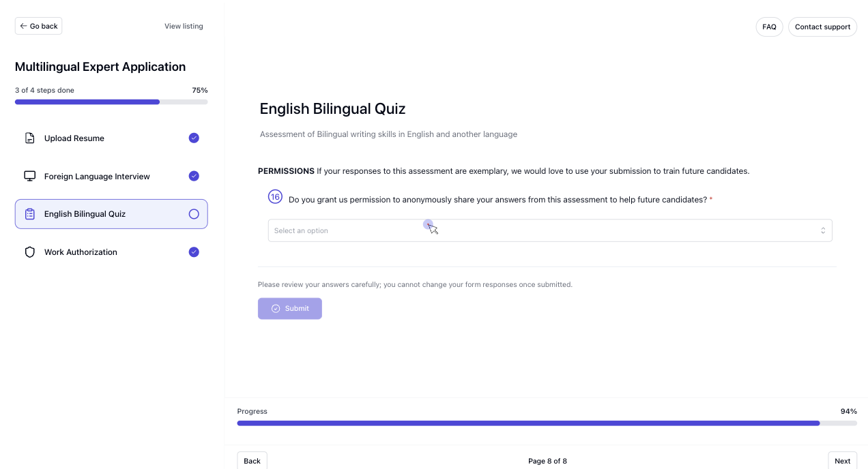Click the completion check for Foreign Language Interview
Image resolution: width=868 pixels, height=469 pixels.
(194, 176)
